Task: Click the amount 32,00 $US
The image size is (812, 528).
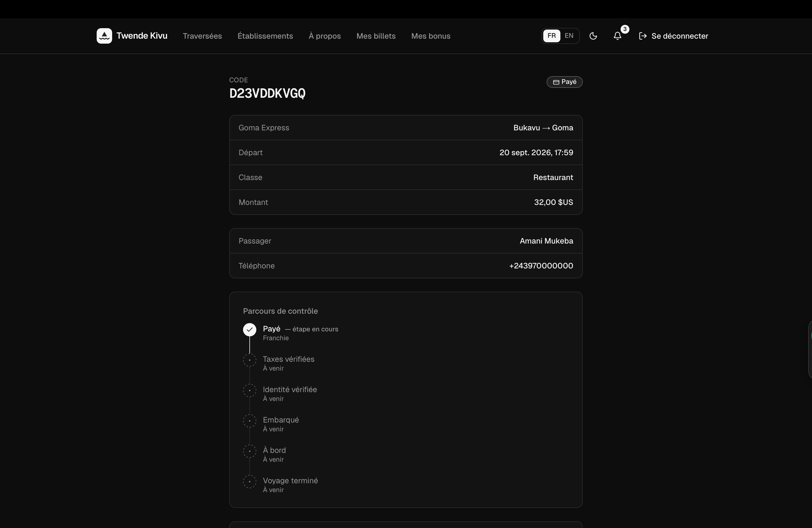Action: tap(553, 202)
